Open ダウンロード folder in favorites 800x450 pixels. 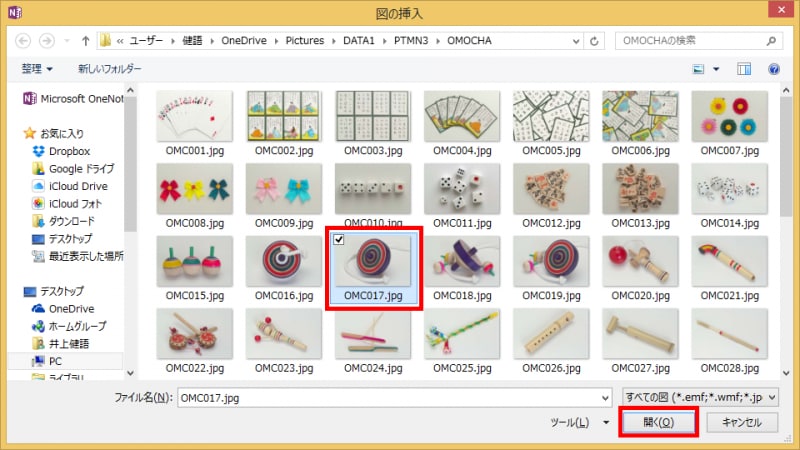point(63,221)
